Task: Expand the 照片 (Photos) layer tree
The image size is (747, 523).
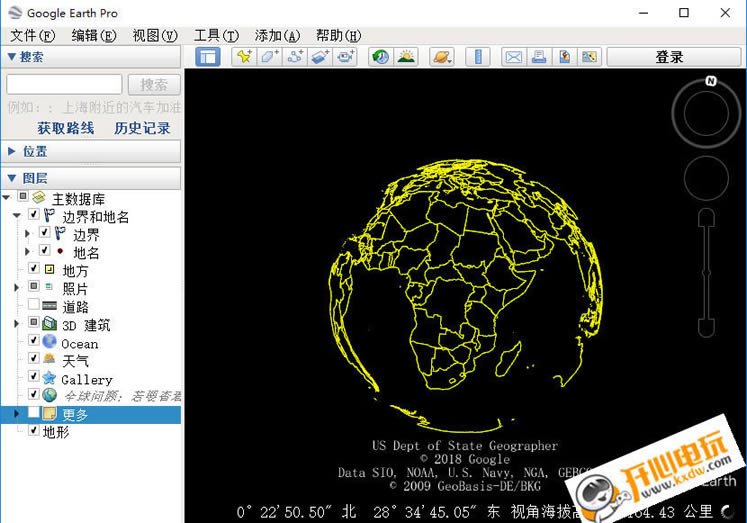Action: [x=17, y=288]
